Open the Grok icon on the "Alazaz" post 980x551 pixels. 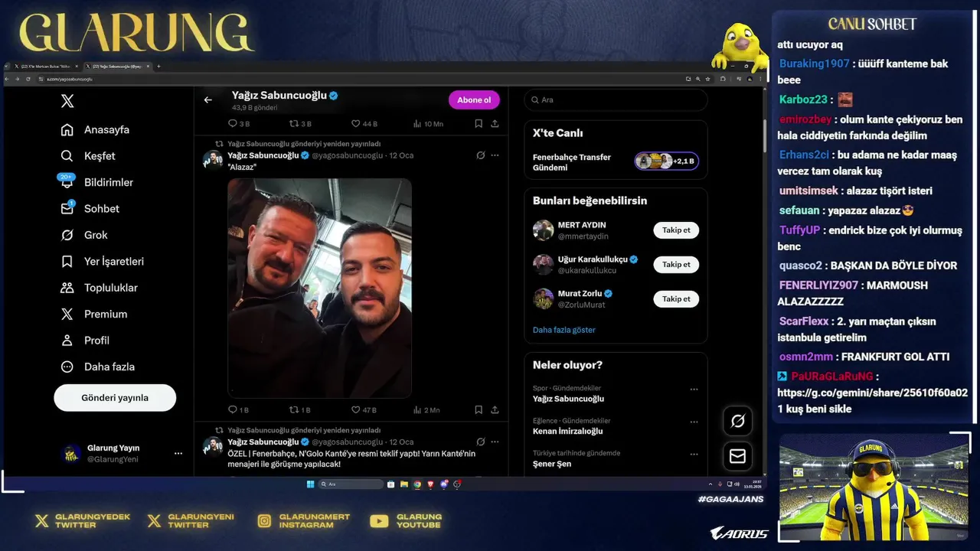click(480, 155)
